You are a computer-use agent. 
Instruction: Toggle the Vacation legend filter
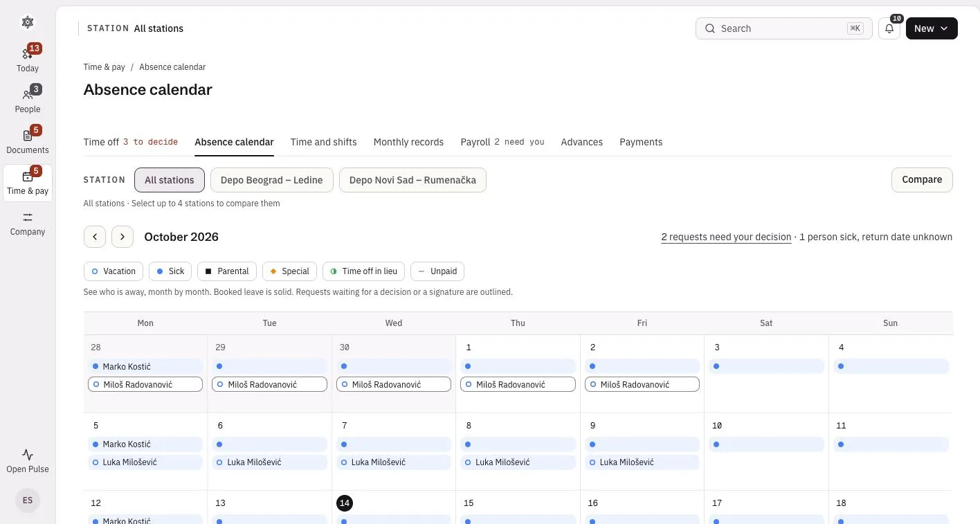click(114, 271)
